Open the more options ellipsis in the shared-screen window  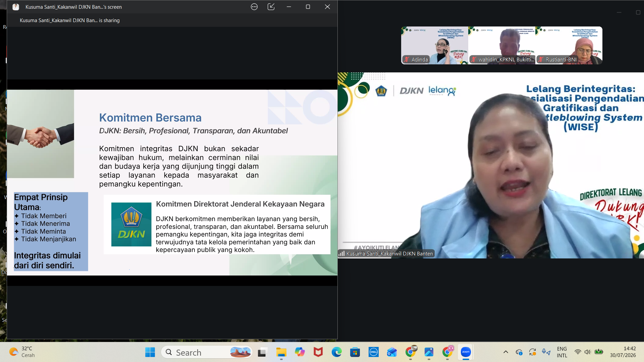(254, 7)
